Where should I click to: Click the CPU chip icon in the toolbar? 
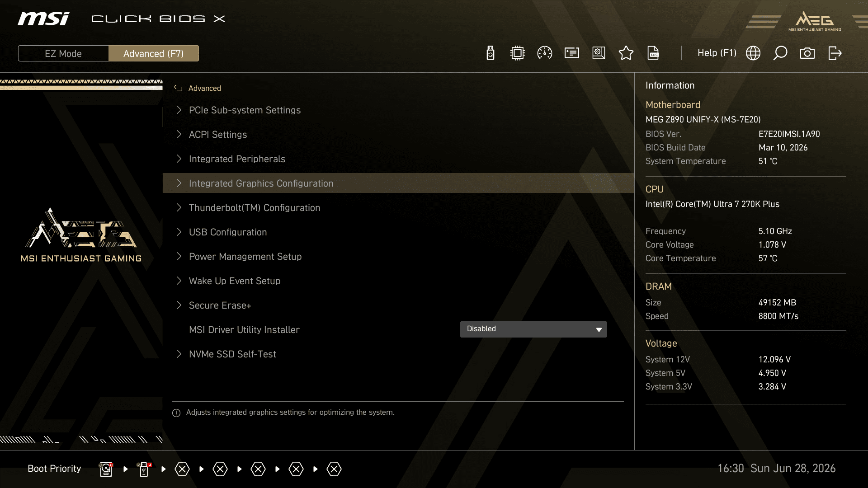point(518,53)
